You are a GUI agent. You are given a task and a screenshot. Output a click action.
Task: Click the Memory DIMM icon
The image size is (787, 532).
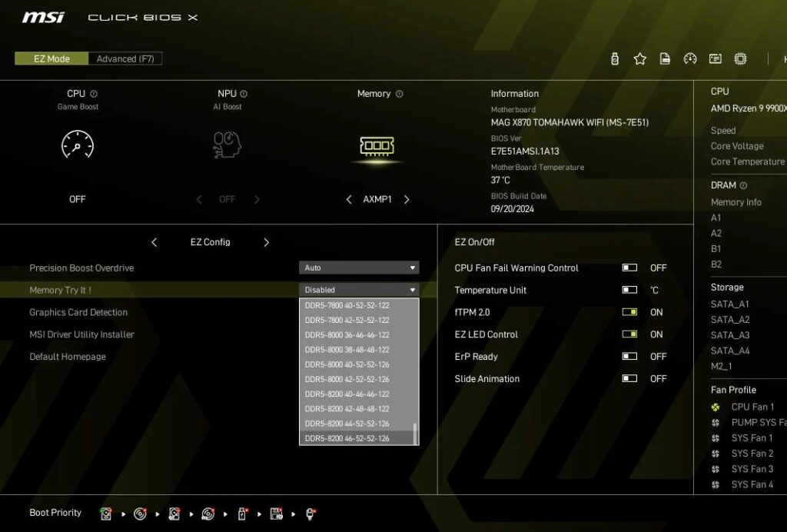pyautogui.click(x=377, y=145)
